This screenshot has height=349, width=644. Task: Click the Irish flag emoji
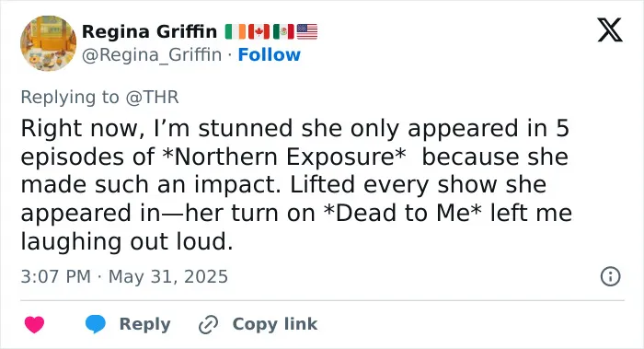(x=235, y=31)
